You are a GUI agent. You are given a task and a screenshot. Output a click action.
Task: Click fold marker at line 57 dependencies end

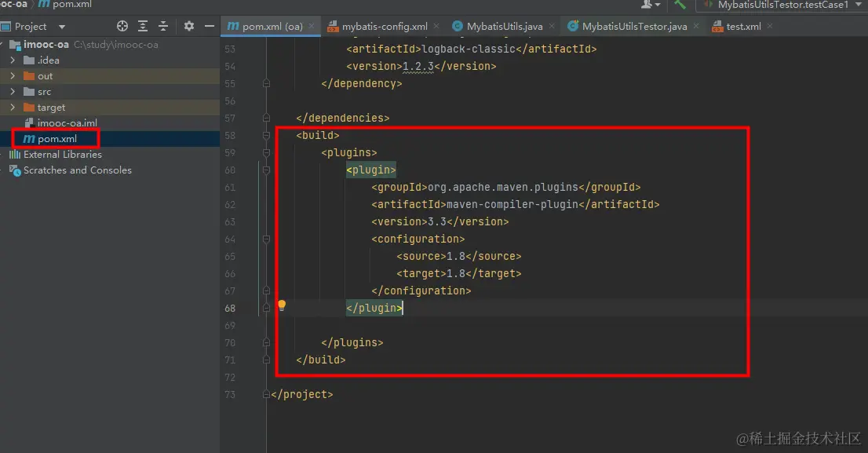[x=266, y=118]
